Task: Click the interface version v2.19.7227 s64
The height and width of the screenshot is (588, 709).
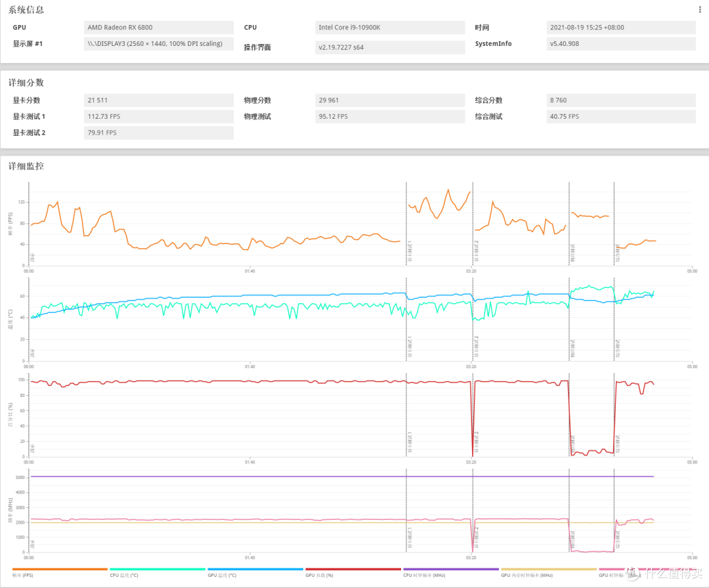Action: (x=390, y=47)
